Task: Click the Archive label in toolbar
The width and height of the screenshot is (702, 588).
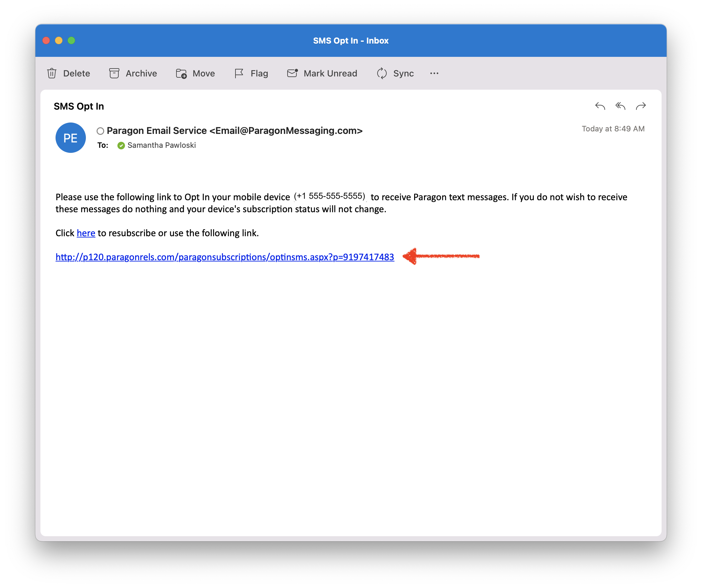Action: click(141, 73)
